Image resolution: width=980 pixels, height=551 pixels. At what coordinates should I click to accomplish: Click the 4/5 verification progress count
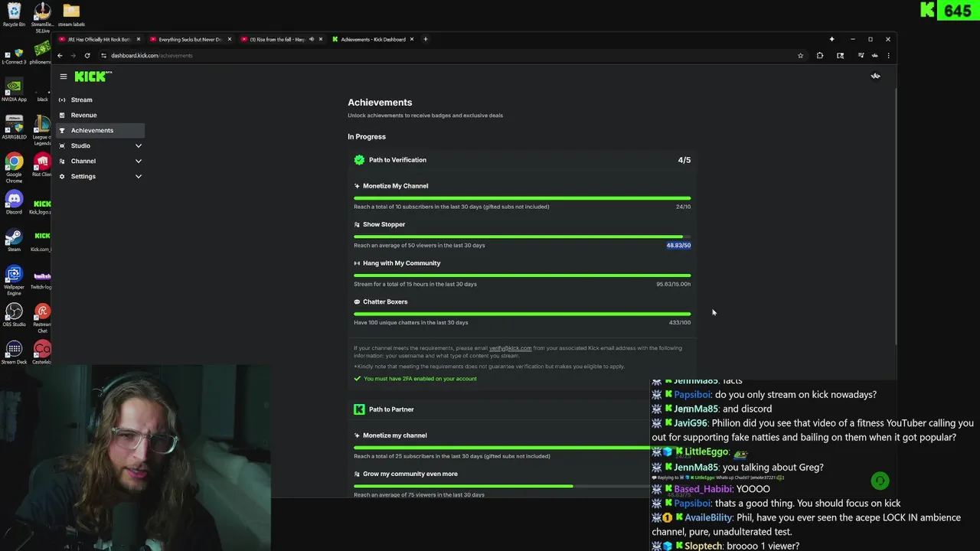[x=684, y=160]
